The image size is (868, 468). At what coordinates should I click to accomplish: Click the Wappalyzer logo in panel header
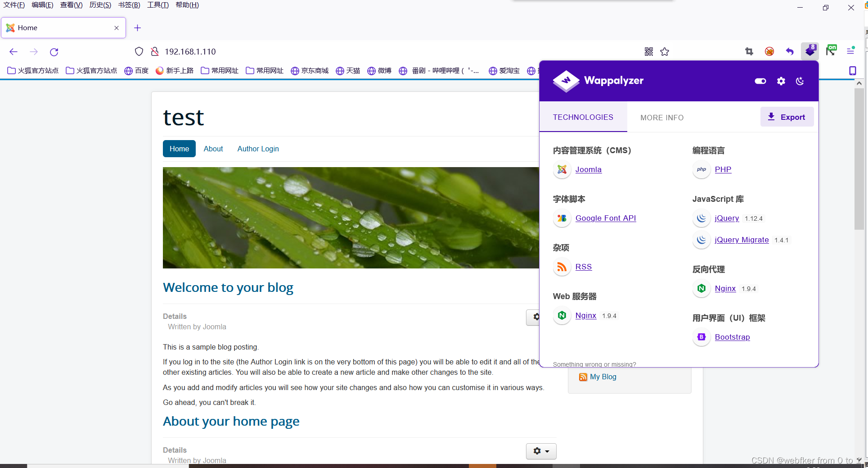pos(598,81)
